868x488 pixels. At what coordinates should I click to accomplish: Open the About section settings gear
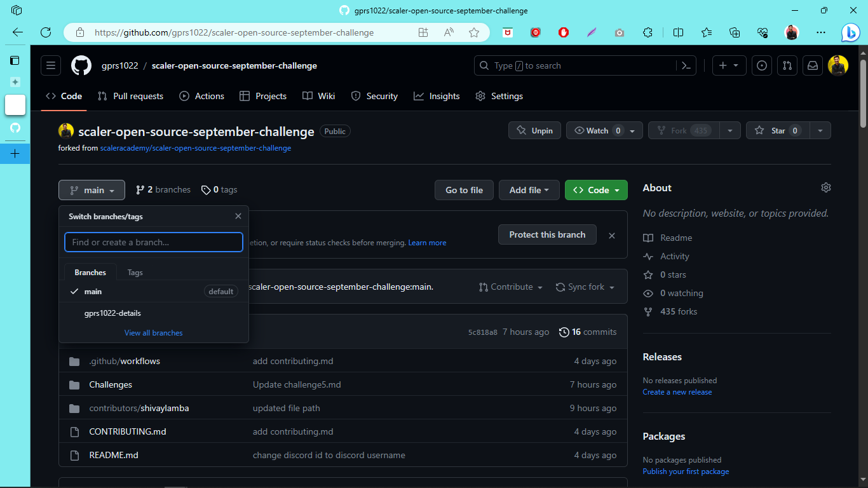(x=825, y=187)
